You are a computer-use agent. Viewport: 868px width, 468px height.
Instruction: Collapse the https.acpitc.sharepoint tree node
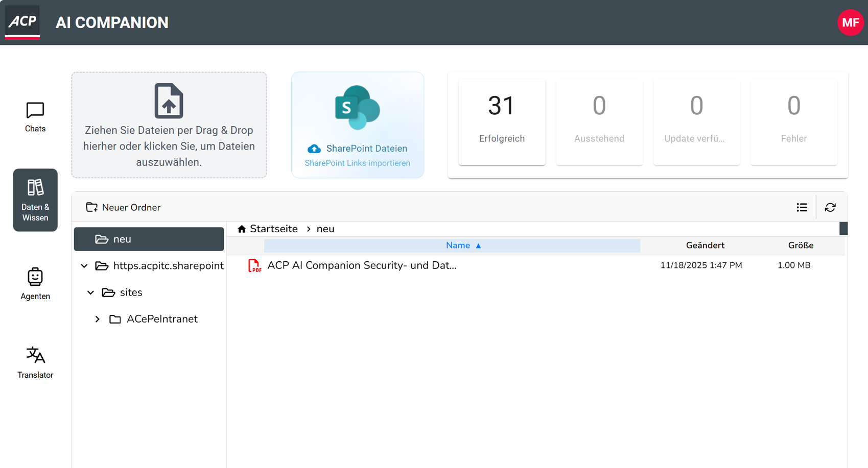84,266
